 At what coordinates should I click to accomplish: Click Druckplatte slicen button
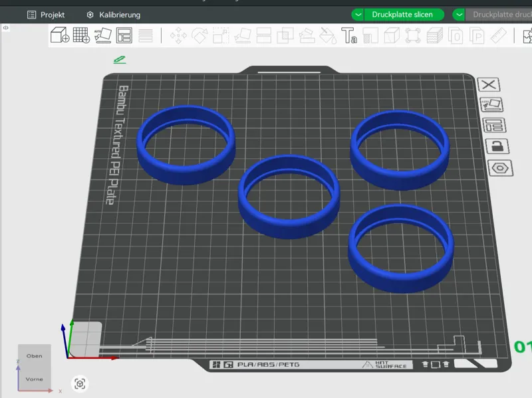[x=404, y=15]
